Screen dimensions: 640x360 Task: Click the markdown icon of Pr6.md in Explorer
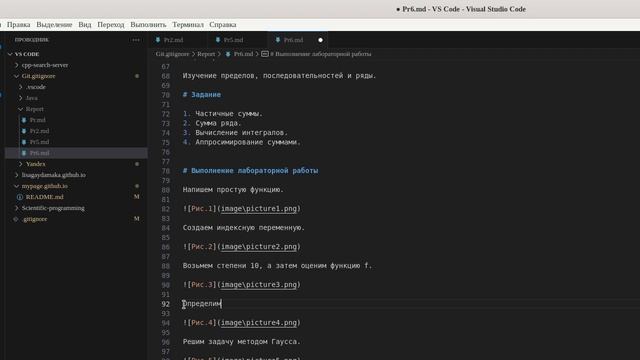pos(24,153)
